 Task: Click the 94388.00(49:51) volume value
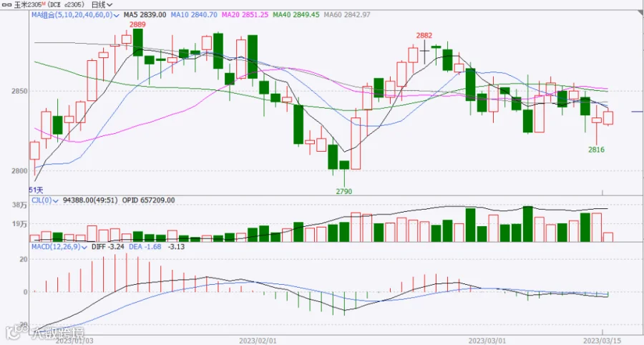(90, 200)
